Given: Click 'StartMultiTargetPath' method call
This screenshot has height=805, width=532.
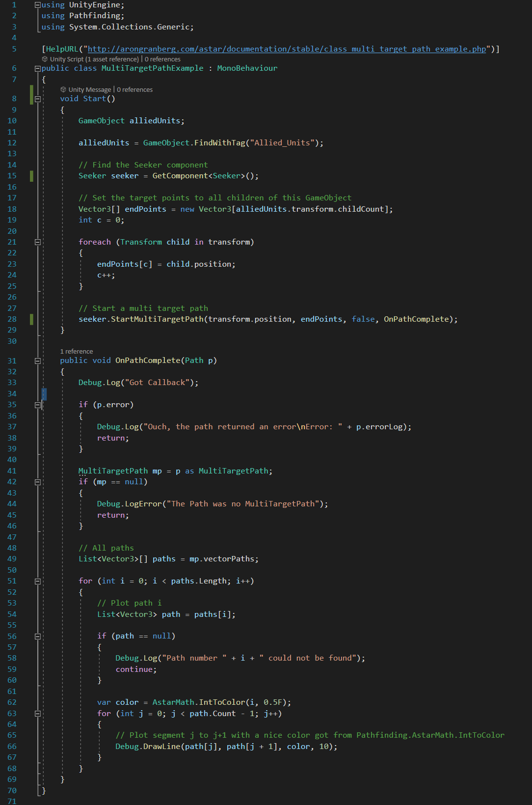Looking at the screenshot, I should click(157, 319).
